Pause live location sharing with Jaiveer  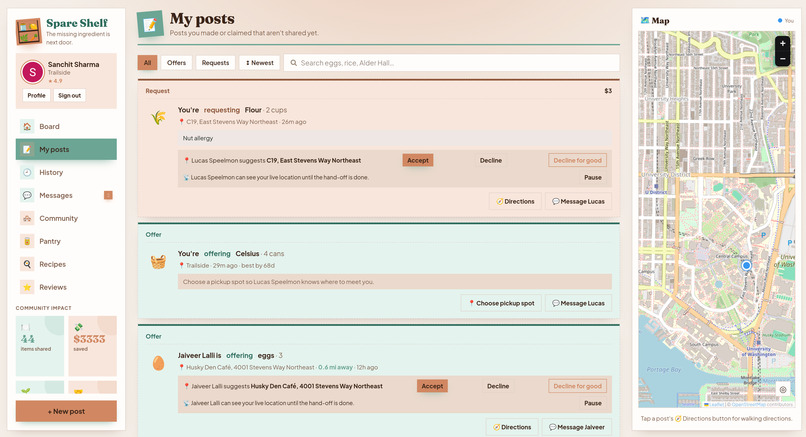click(x=593, y=403)
